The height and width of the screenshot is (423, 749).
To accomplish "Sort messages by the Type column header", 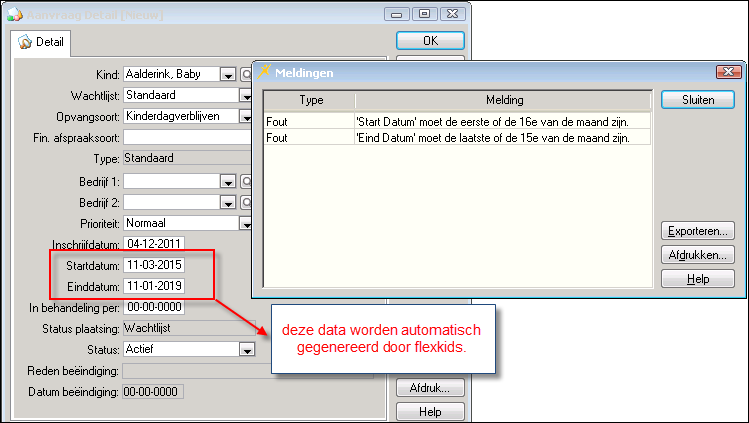I will pos(311,101).
